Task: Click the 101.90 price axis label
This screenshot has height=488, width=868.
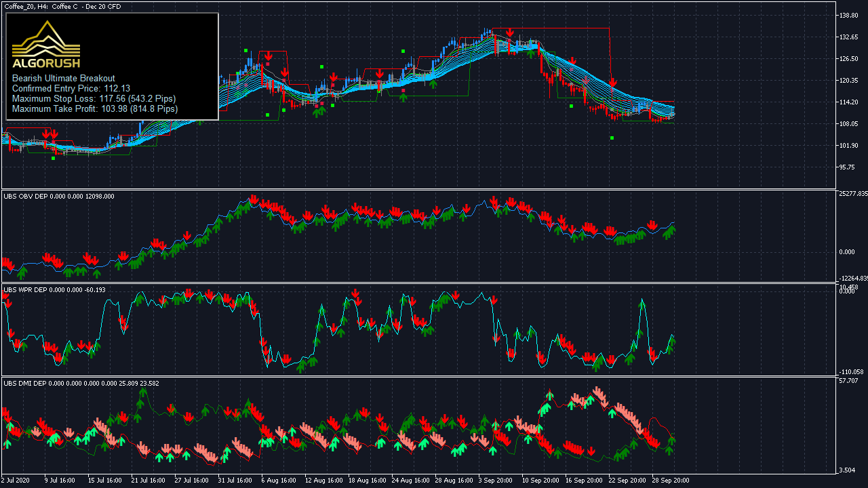Action: coord(849,145)
